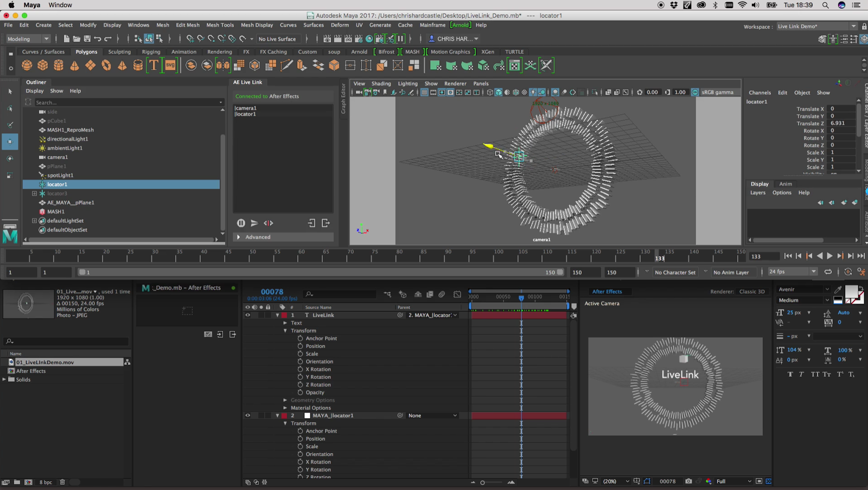Open the Mesh Tools menu
Screen dimensions: 868x490
click(220, 25)
